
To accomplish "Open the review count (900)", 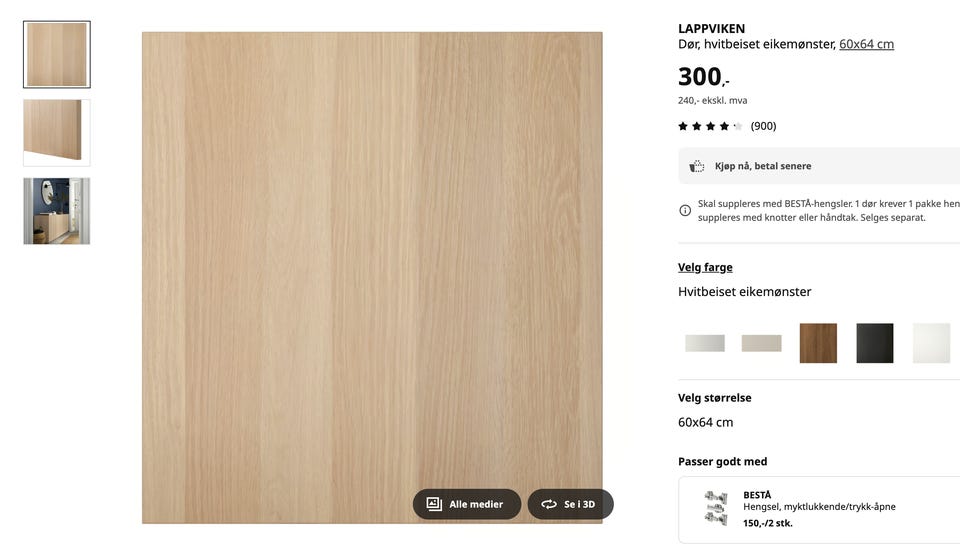I will (763, 126).
